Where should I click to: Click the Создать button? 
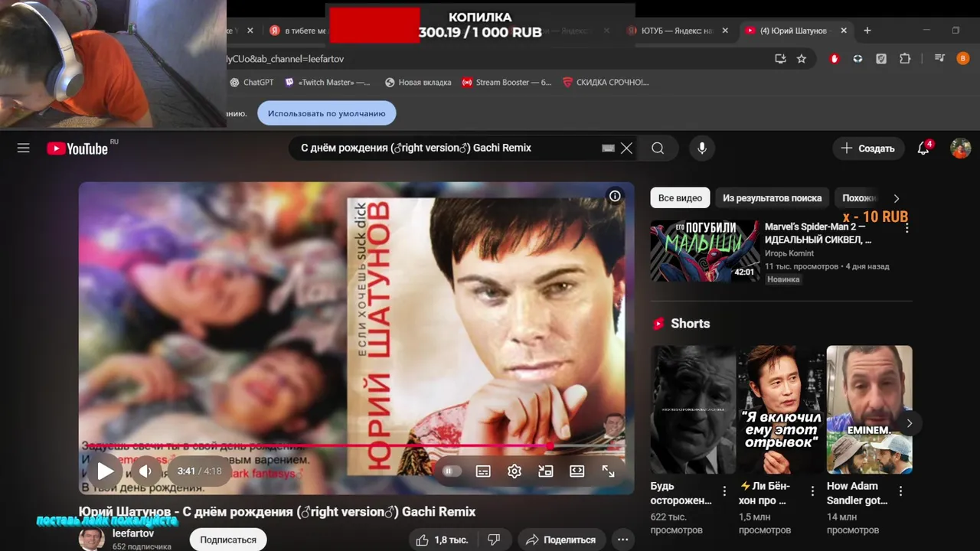867,148
